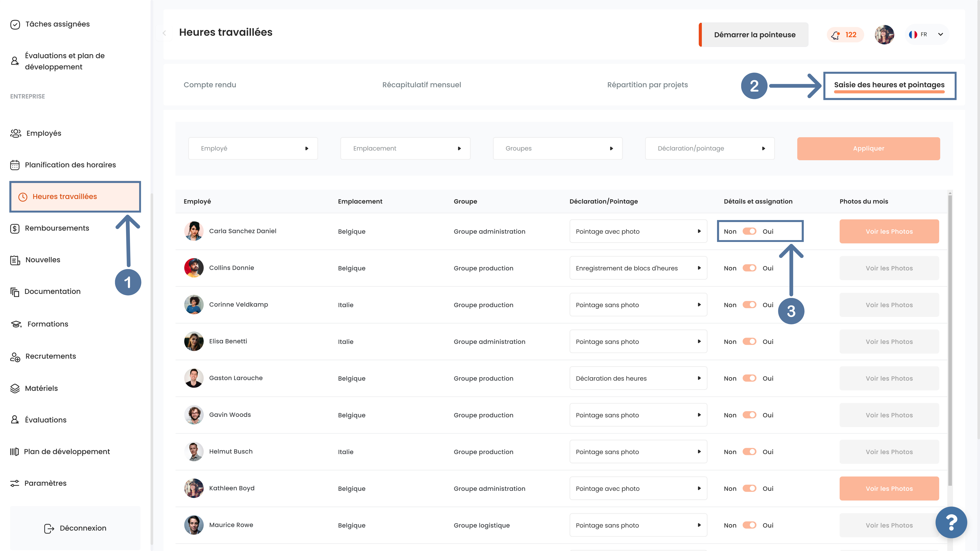Open the Déclaration/pointage filter dropdown

tap(710, 148)
